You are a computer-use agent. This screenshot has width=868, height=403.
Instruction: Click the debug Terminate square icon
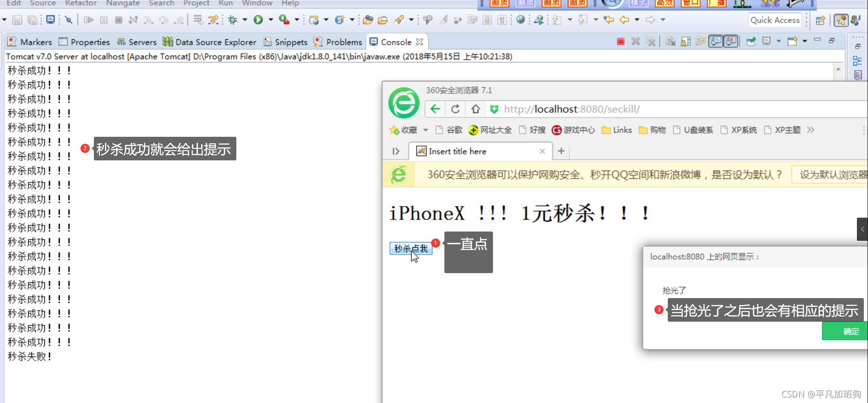click(119, 20)
